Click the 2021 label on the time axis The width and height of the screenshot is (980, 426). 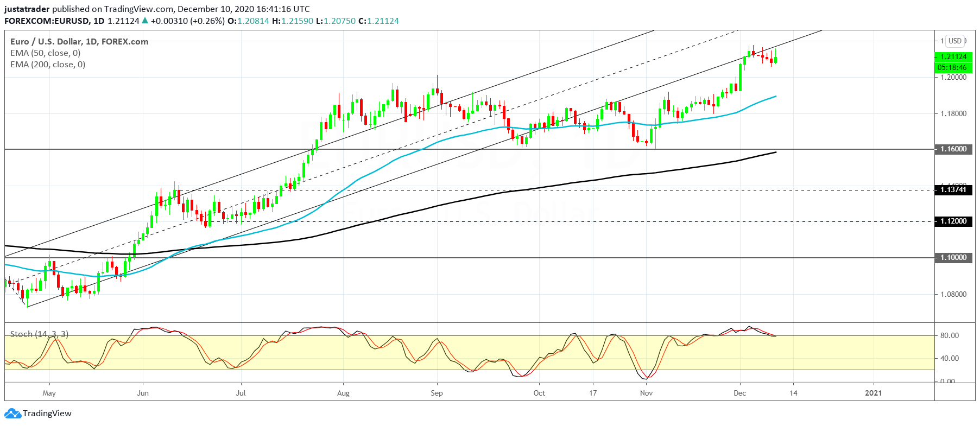tap(874, 393)
